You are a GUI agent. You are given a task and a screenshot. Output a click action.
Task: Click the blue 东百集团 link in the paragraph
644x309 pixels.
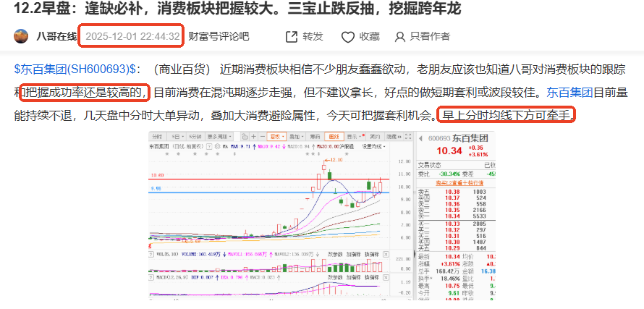click(x=569, y=93)
